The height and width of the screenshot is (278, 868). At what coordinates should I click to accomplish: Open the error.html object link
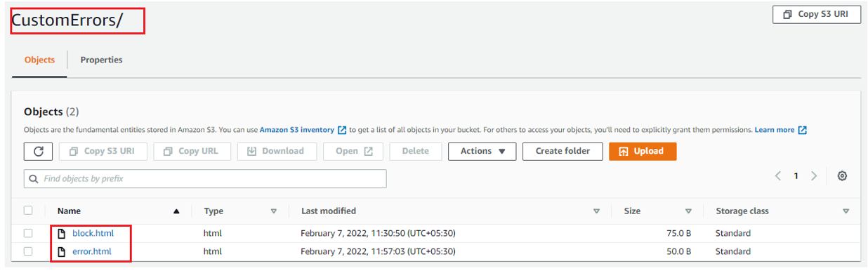91,251
